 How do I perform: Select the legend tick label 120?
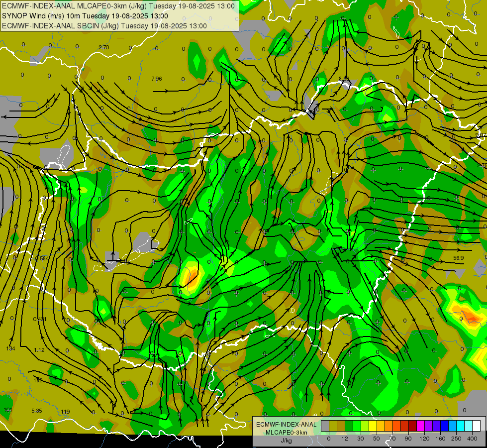click(x=425, y=439)
